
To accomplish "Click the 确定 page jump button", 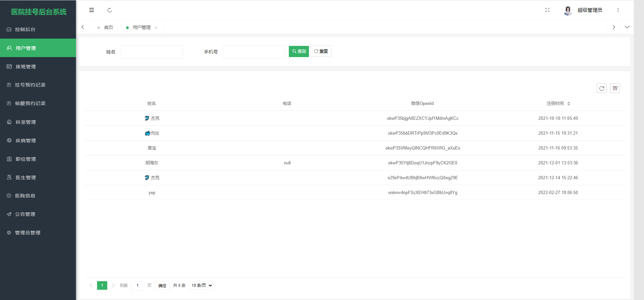I will (x=162, y=285).
